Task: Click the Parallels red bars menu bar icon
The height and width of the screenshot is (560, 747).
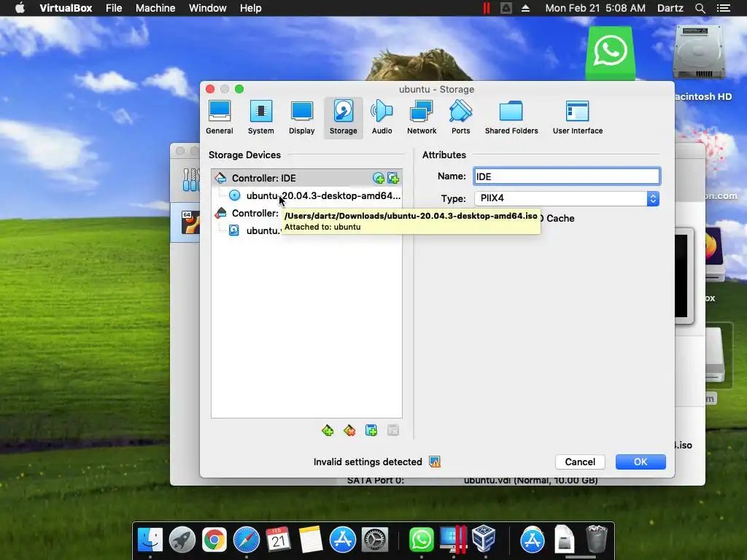Action: tap(486, 8)
